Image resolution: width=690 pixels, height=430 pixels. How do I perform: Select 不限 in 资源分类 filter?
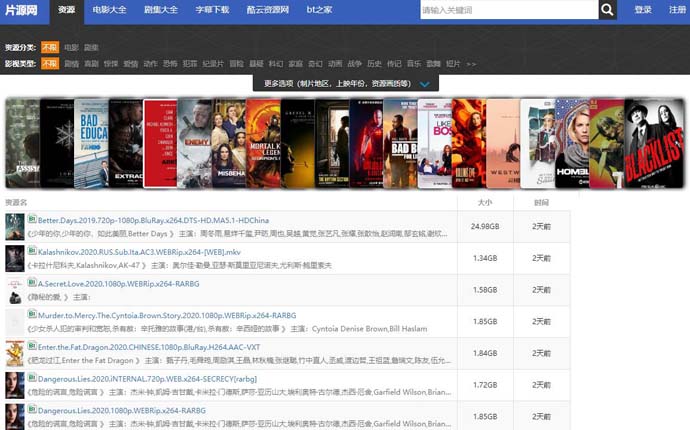[50, 47]
